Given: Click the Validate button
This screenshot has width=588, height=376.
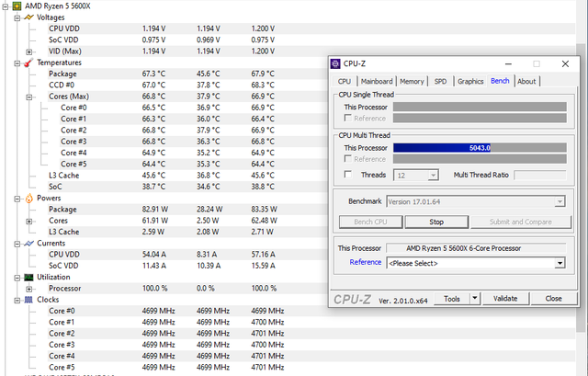Looking at the screenshot, I should (x=505, y=299).
